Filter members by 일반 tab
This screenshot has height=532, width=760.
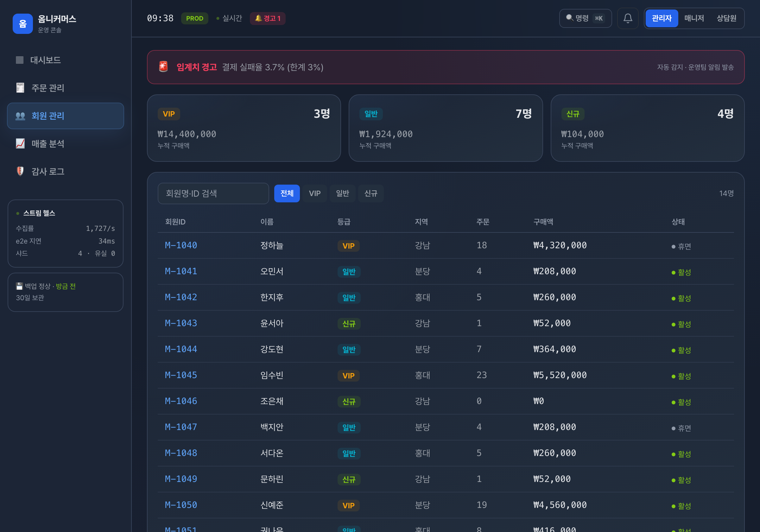342,193
